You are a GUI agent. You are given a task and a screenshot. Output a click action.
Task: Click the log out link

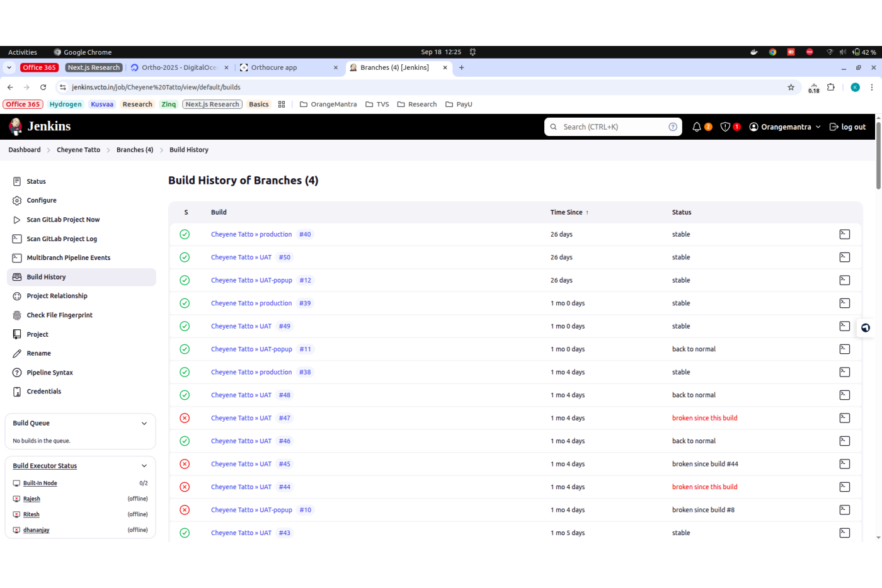click(848, 127)
